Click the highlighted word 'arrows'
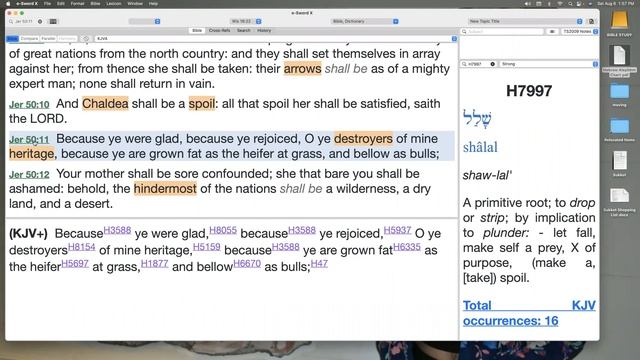 click(x=302, y=69)
